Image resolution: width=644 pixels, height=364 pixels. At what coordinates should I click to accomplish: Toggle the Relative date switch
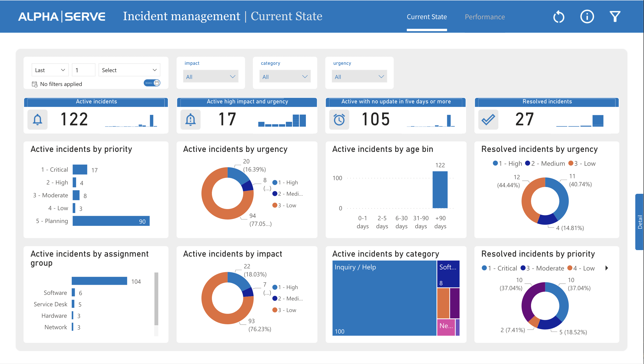152,83
